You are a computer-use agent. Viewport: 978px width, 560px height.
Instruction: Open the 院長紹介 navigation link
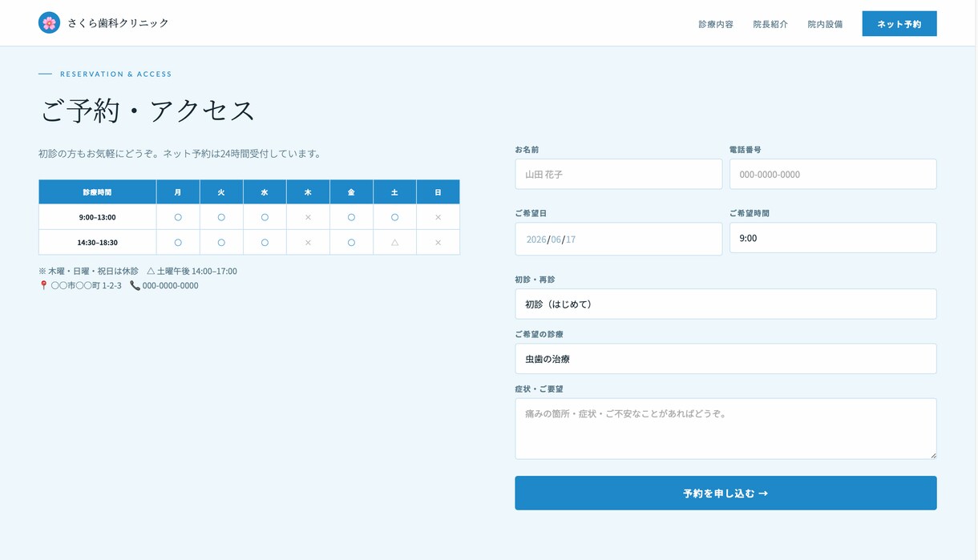click(770, 24)
